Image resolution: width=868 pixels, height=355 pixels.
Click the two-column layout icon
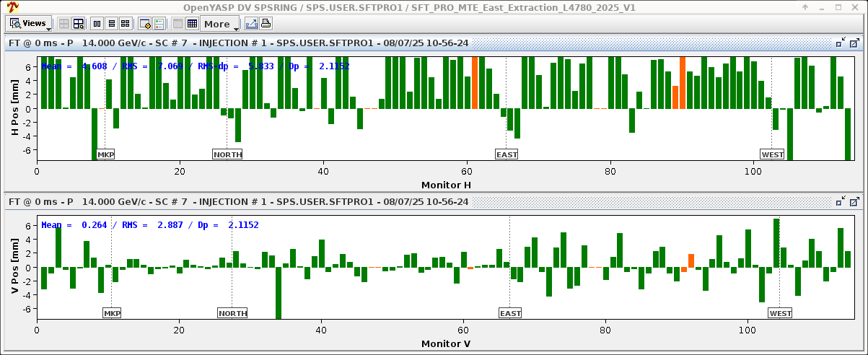pyautogui.click(x=98, y=24)
